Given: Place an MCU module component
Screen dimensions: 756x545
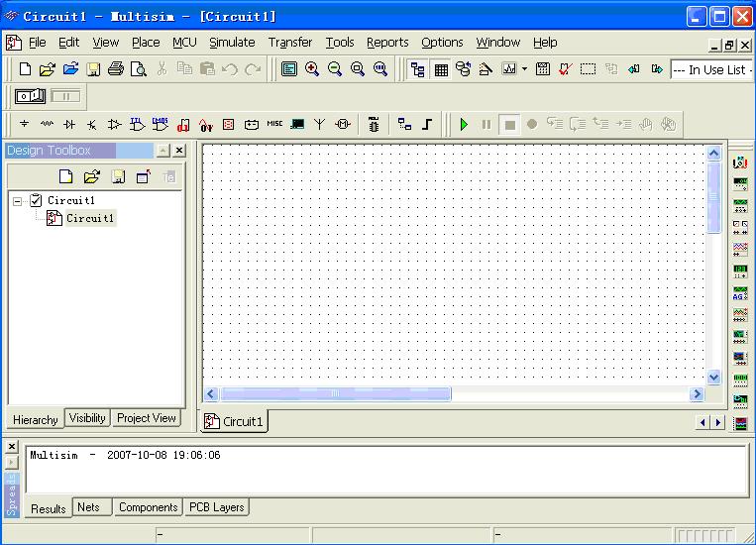Looking at the screenshot, I should point(374,125).
